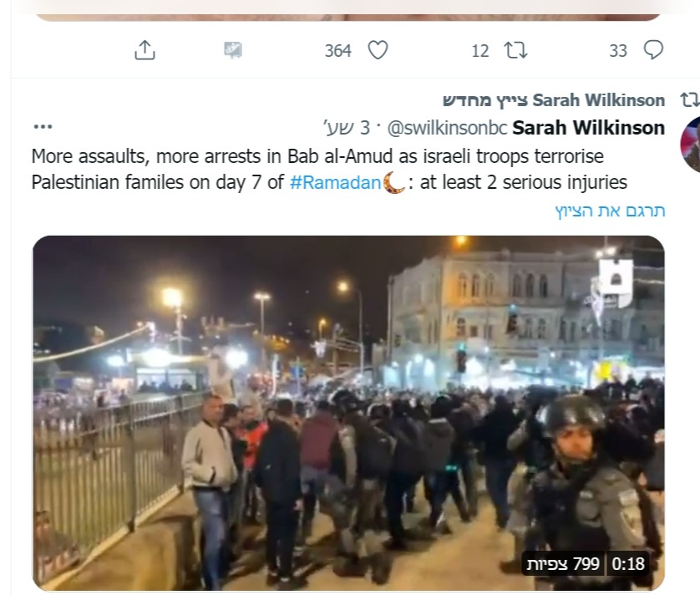The width and height of the screenshot is (700, 595).
Task: Click the 0:18 video duration badge
Action: coord(628,564)
